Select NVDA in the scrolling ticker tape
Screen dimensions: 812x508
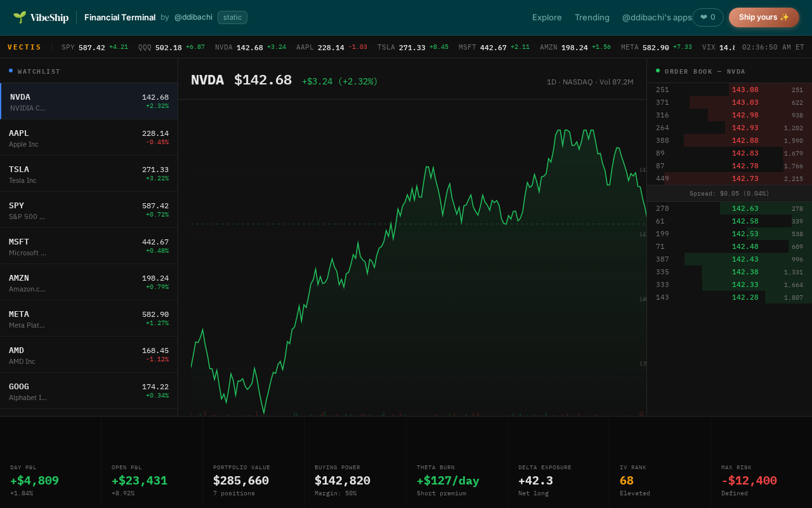coord(251,47)
